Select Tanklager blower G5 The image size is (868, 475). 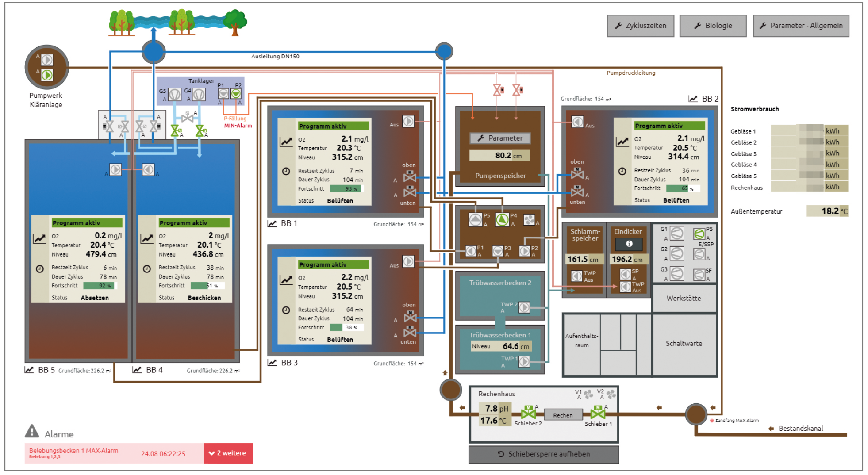[x=175, y=94]
